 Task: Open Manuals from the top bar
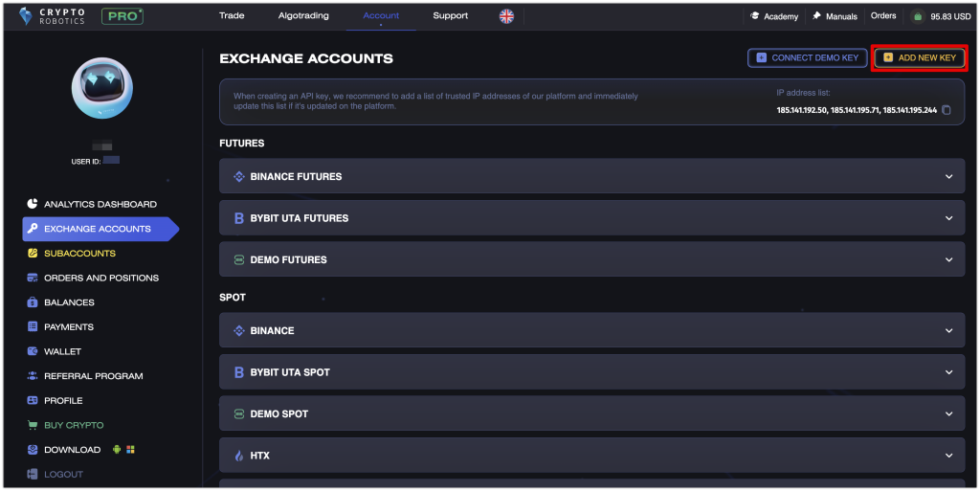pyautogui.click(x=835, y=16)
